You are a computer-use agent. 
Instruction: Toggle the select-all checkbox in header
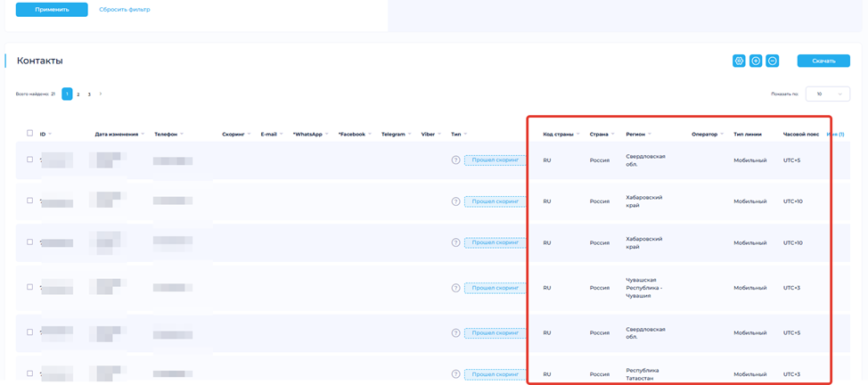[29, 134]
